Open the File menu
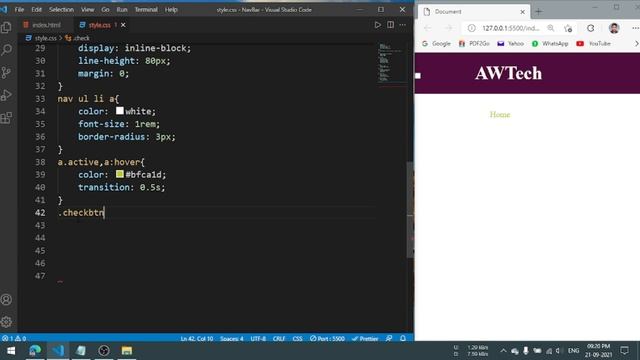640x360 pixels. point(19,9)
